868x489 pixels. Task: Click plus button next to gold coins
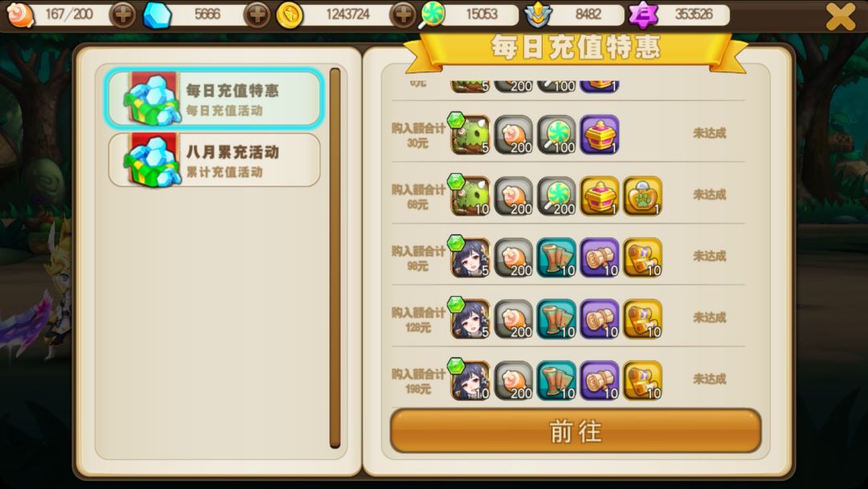[403, 15]
